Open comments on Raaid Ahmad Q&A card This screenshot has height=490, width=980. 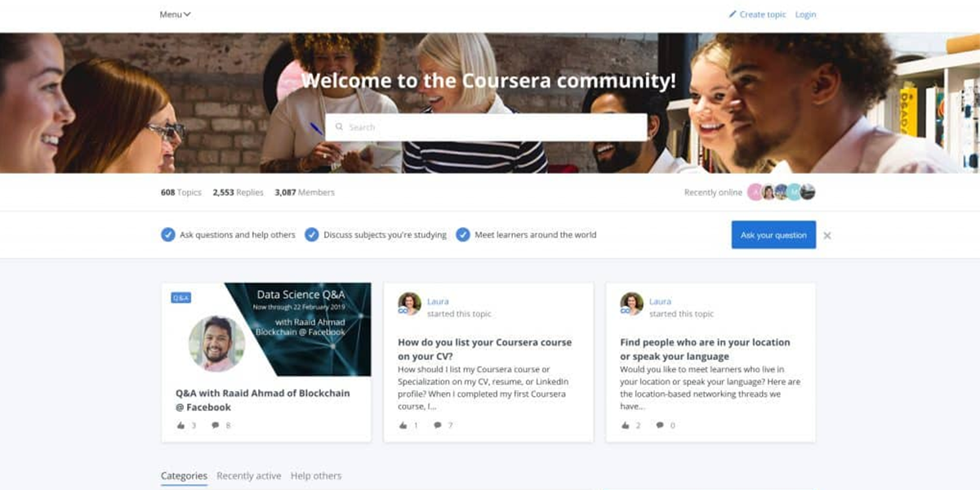[216, 425]
